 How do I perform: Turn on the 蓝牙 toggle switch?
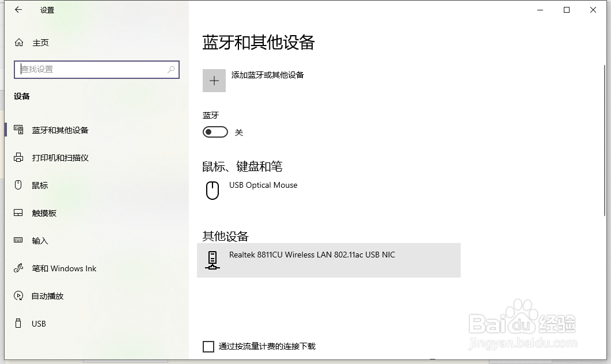pos(215,132)
